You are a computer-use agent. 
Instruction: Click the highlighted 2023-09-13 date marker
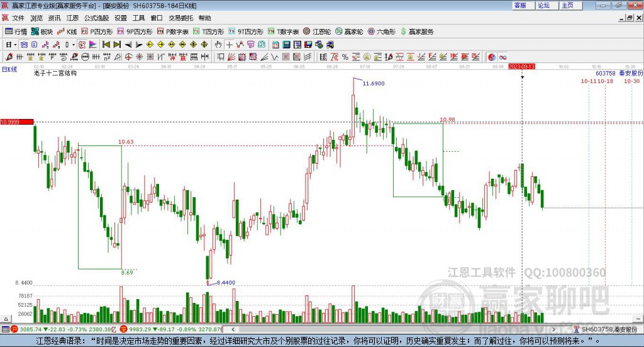tap(521, 66)
